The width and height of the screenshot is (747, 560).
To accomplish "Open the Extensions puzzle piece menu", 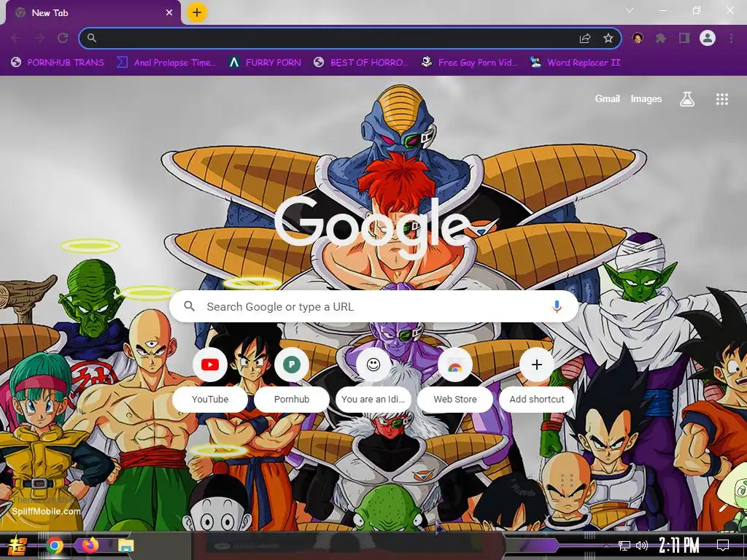I will coord(661,38).
